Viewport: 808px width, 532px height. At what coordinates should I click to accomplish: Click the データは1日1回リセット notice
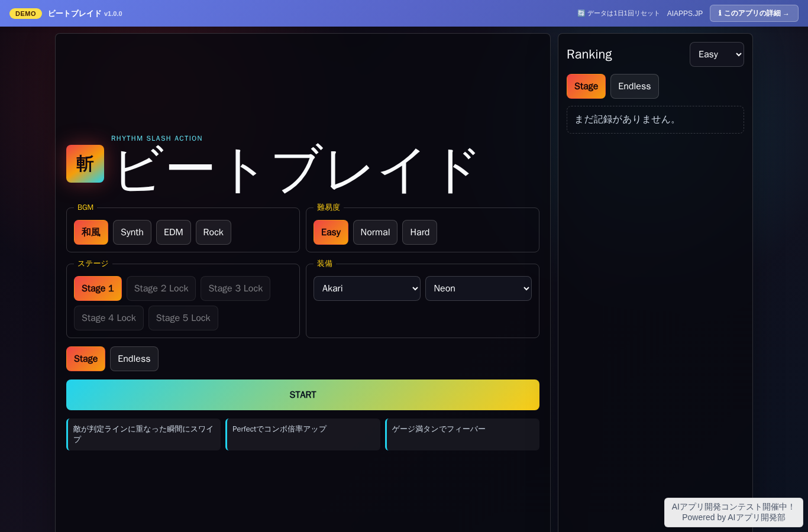[618, 14]
